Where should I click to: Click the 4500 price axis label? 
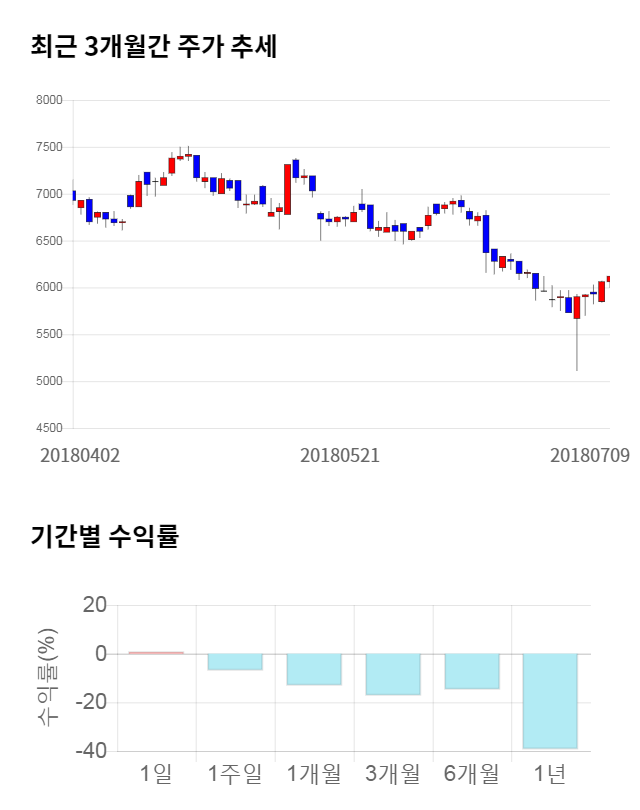pyautogui.click(x=49, y=428)
